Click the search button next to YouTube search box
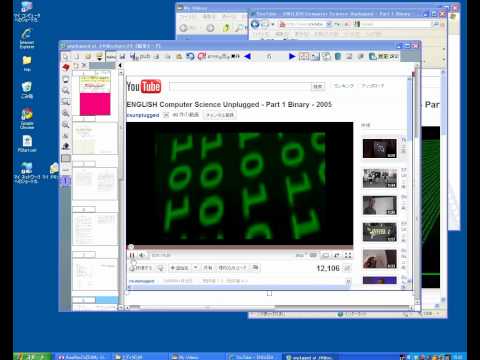This screenshot has height=360, width=480. click(x=318, y=86)
